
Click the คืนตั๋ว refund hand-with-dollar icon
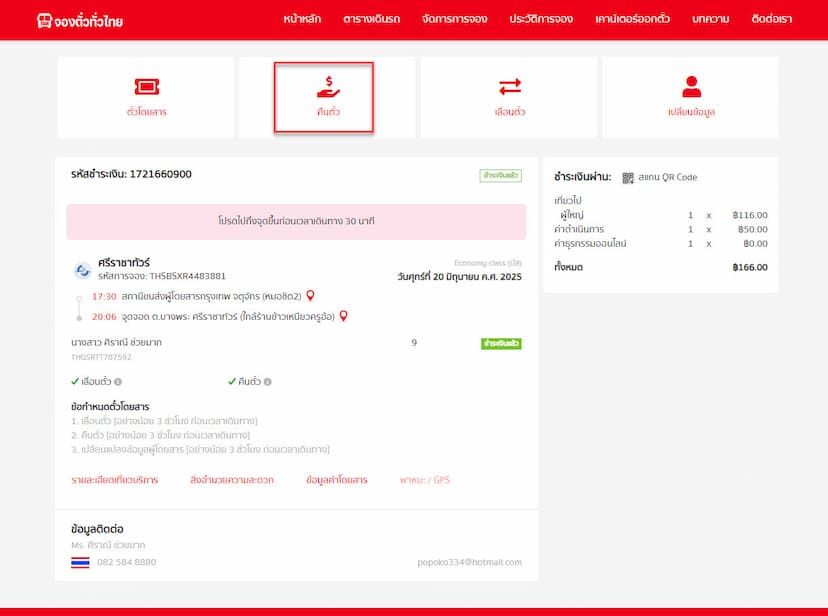click(328, 87)
